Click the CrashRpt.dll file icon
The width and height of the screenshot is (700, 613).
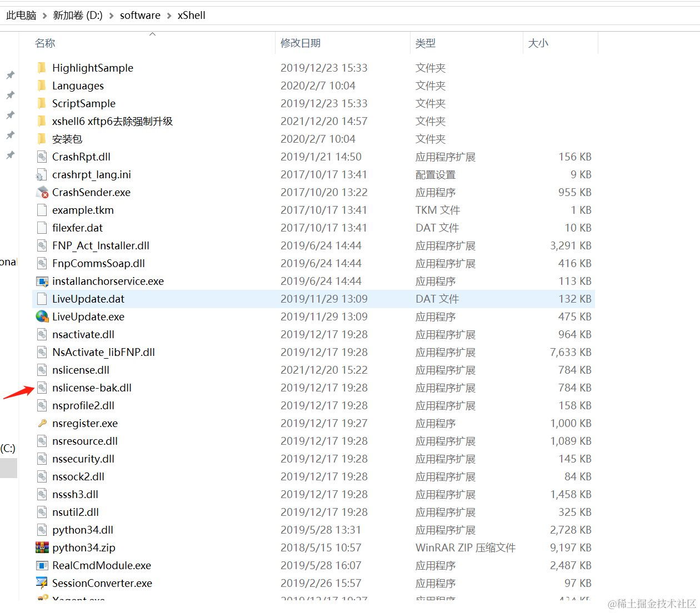(42, 157)
